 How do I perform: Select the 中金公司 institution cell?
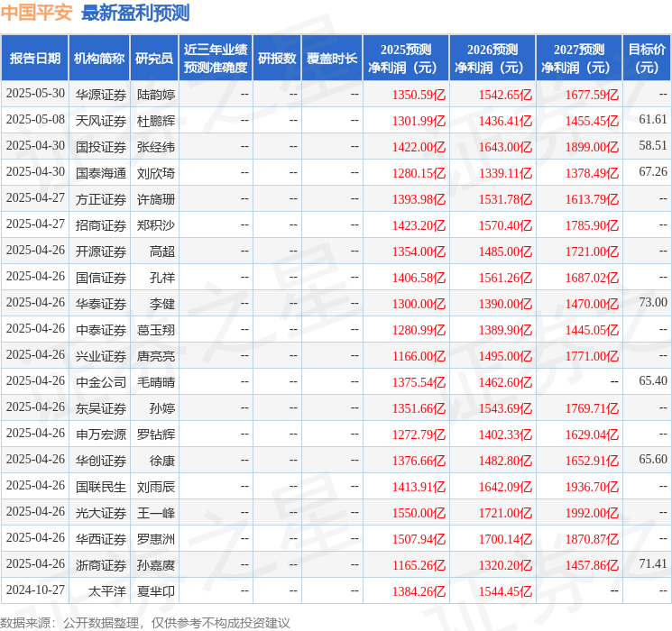[101, 382]
